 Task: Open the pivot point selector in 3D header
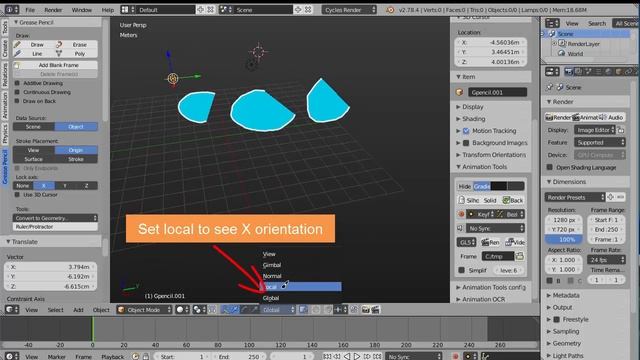click(200, 310)
